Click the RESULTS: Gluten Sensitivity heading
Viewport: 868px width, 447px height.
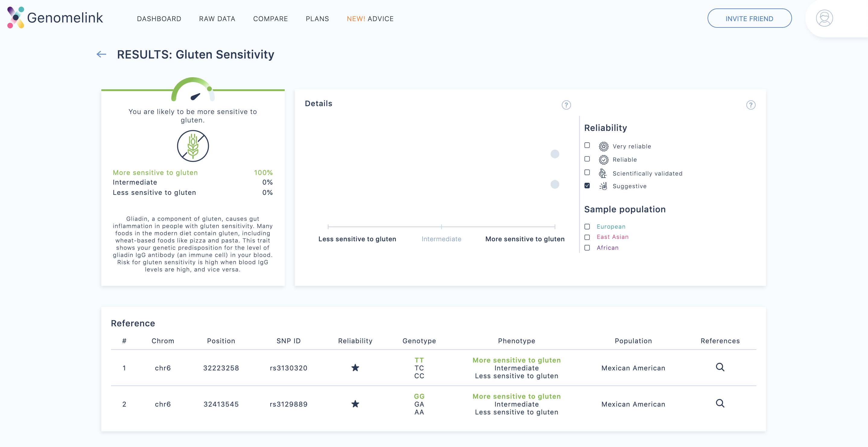195,54
